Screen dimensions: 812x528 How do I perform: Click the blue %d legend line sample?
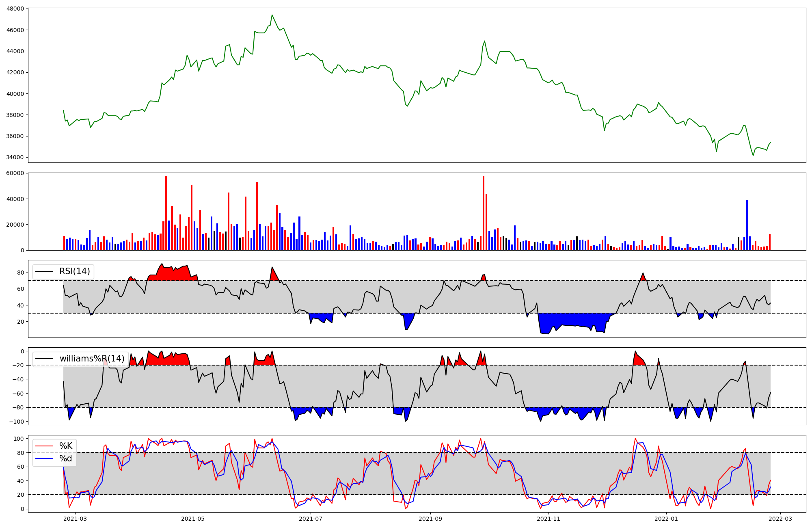[44, 459]
